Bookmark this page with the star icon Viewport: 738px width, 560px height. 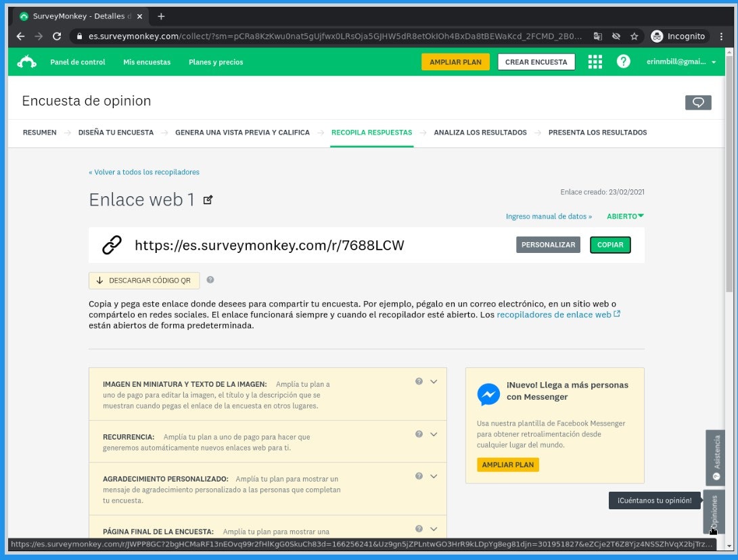coord(634,37)
